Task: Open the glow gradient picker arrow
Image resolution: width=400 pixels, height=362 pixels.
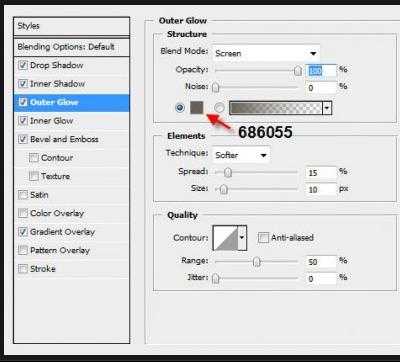Action: point(327,108)
